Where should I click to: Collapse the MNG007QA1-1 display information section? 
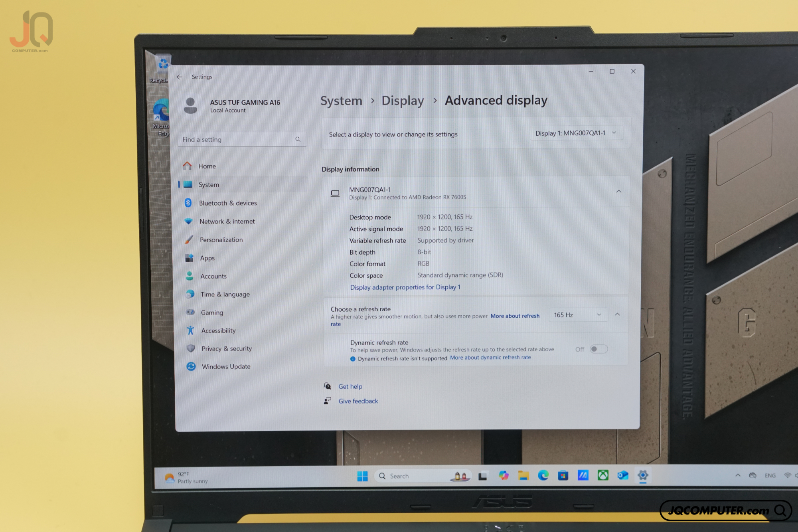pyautogui.click(x=618, y=192)
